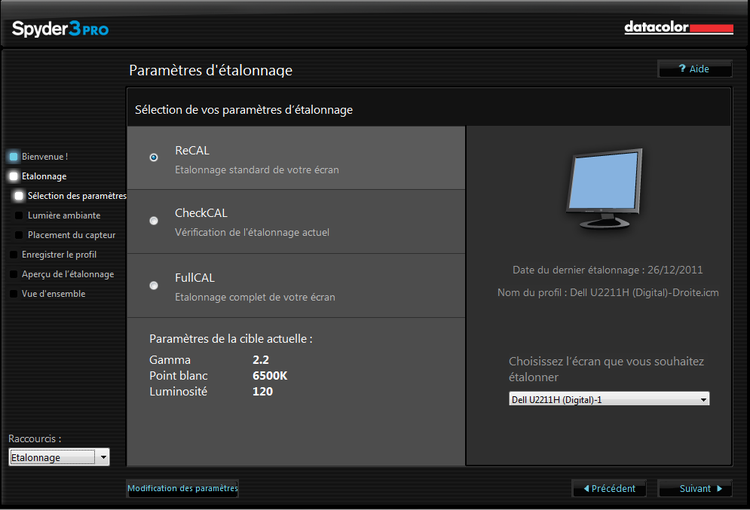Image resolution: width=750 pixels, height=510 pixels.
Task: Click the Enregistrer le profil step icon
Action: click(13, 255)
